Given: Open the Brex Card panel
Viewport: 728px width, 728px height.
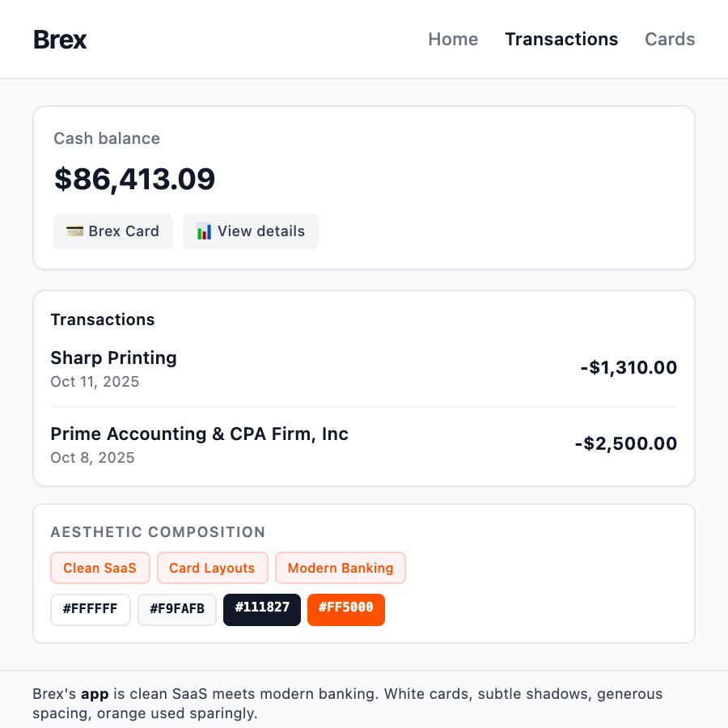Looking at the screenshot, I should click(113, 231).
